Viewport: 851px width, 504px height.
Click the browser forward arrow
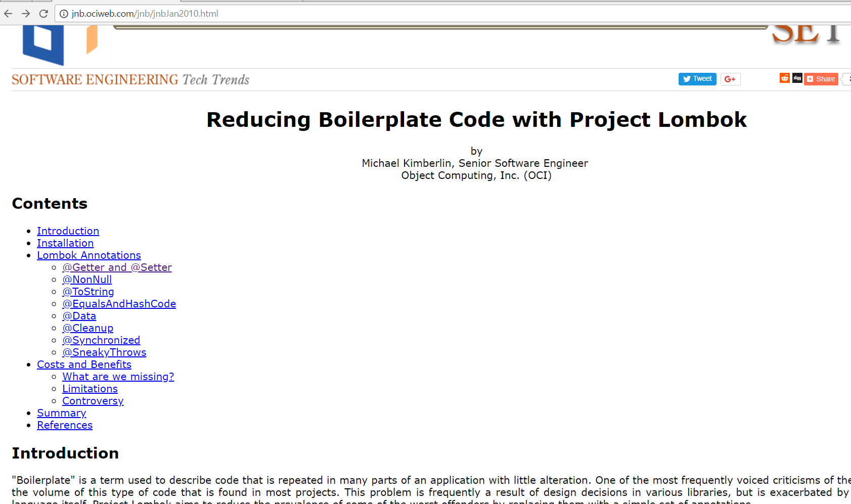point(26,14)
